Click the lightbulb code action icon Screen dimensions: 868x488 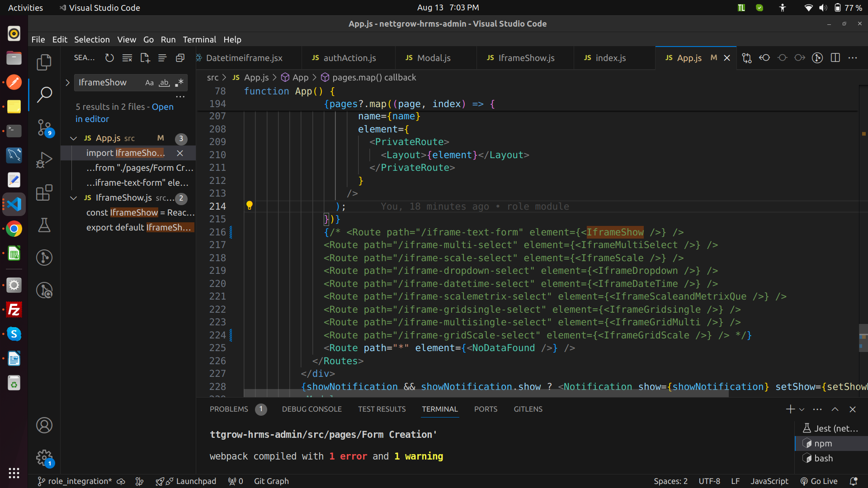tap(249, 206)
